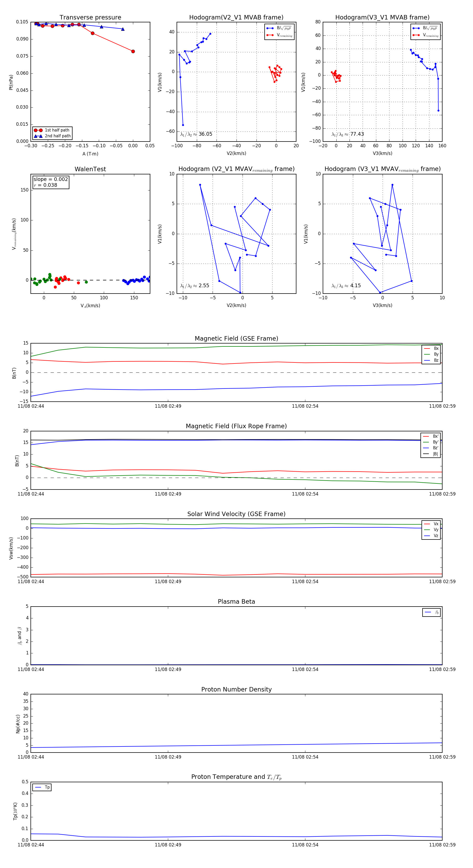Click the 'WalenTest' plot title
The height and width of the screenshot is (868, 473).
pos(90,169)
